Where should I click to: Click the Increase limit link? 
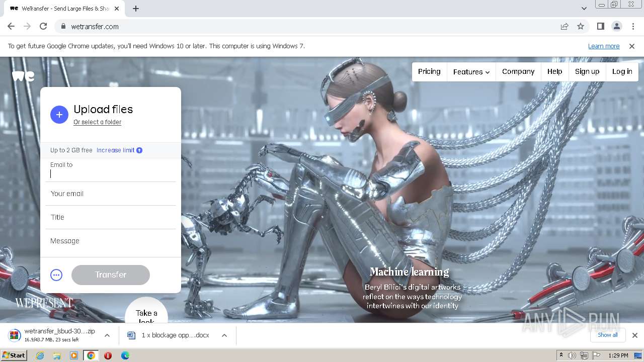116,150
